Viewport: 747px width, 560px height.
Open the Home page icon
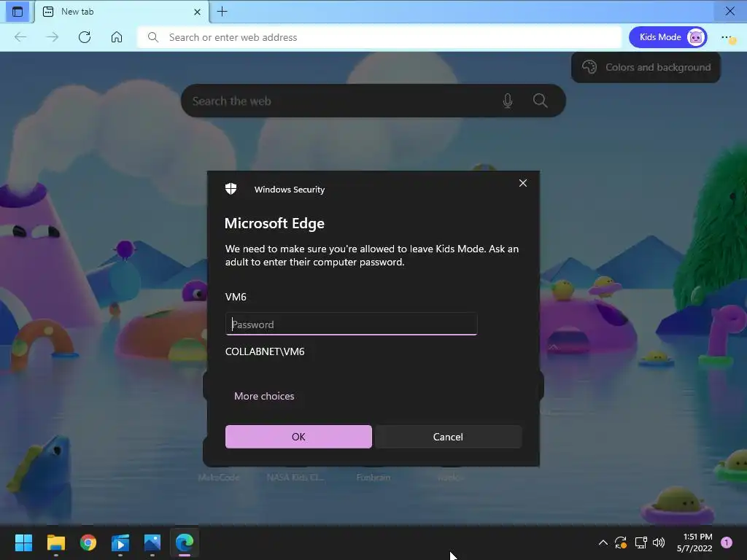117,37
